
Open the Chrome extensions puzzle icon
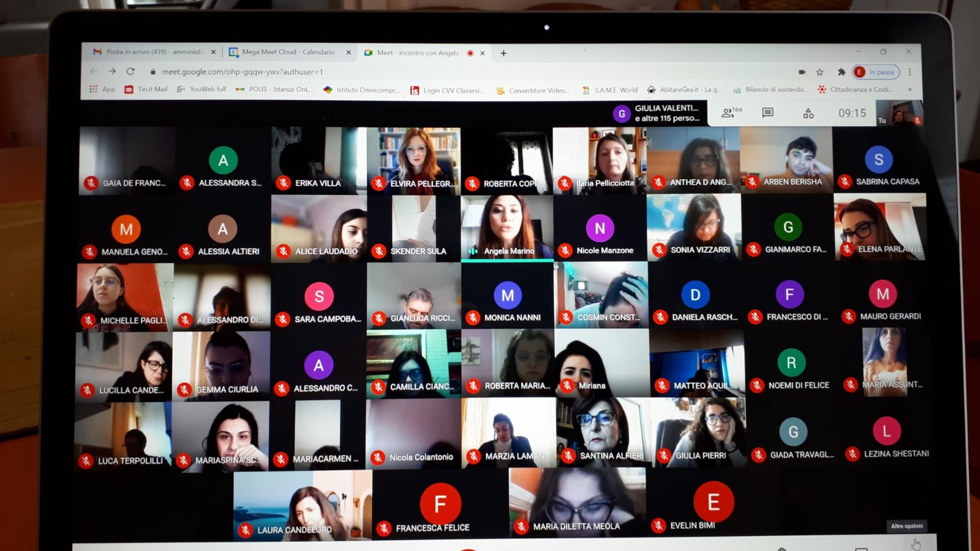[x=842, y=72]
